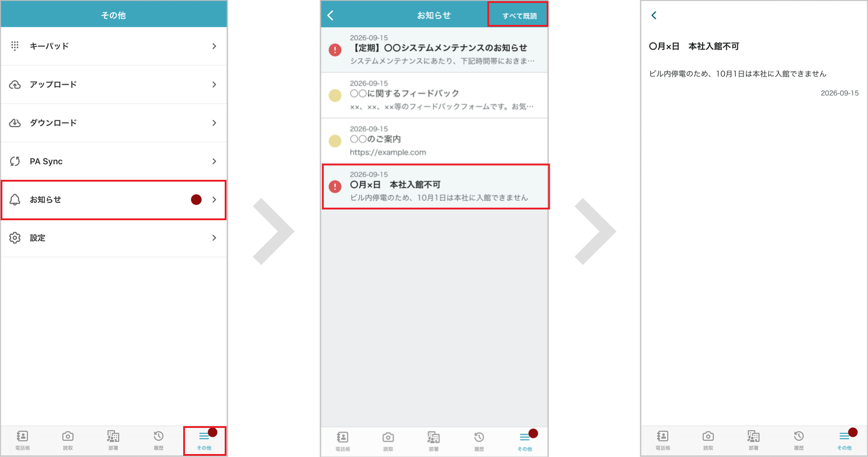Click 履歴 history icon in middle screen
Image resolution: width=868 pixels, height=457 pixels.
479,437
